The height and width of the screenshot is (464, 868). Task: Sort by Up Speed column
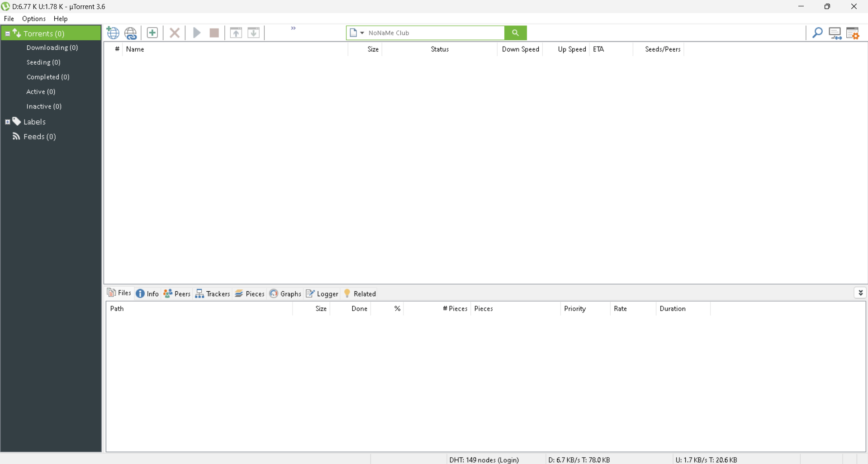pyautogui.click(x=566, y=49)
